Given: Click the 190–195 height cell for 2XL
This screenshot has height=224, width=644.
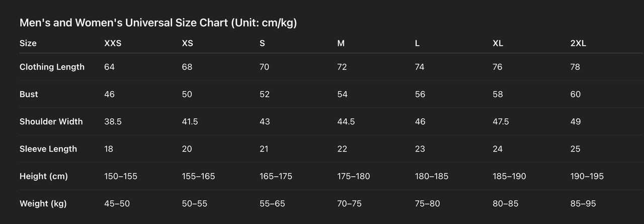Looking at the screenshot, I should (587, 176).
